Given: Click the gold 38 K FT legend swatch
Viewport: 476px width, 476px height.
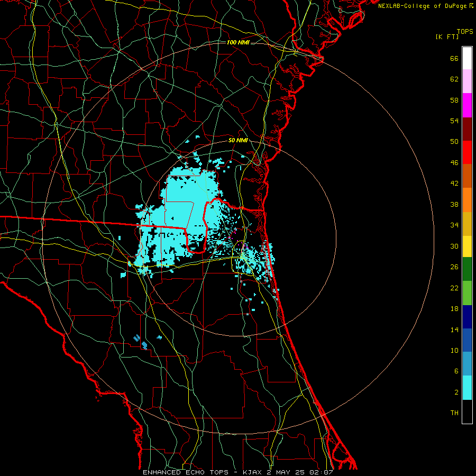Looking at the screenshot, I should click(x=467, y=224).
